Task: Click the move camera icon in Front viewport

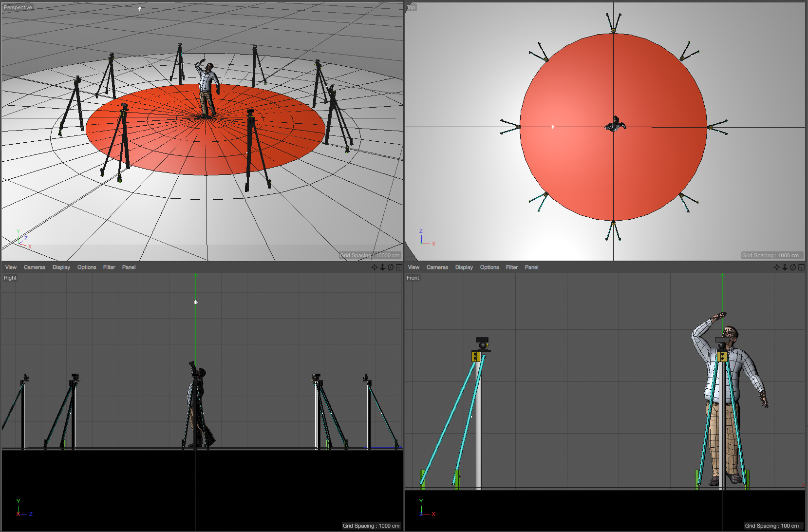Action: click(x=777, y=267)
